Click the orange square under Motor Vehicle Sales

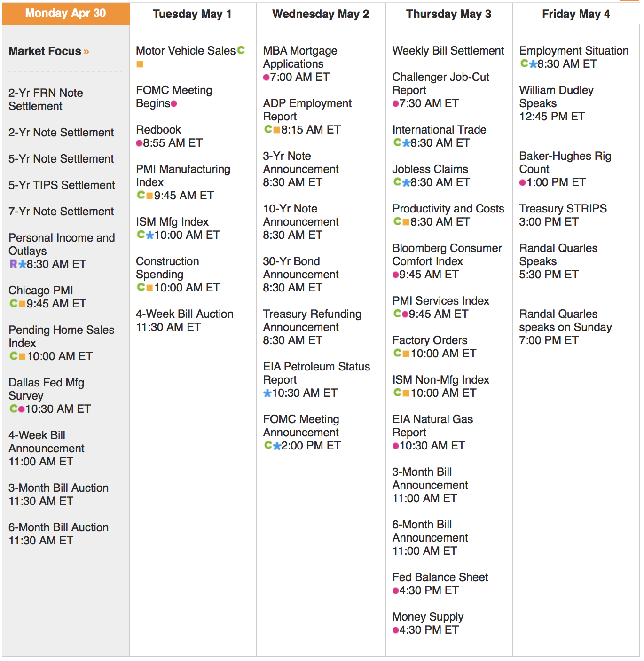tap(140, 64)
